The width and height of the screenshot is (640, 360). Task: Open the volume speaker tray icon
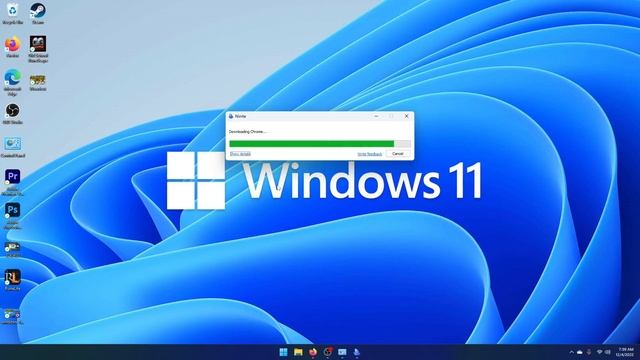[608, 352]
